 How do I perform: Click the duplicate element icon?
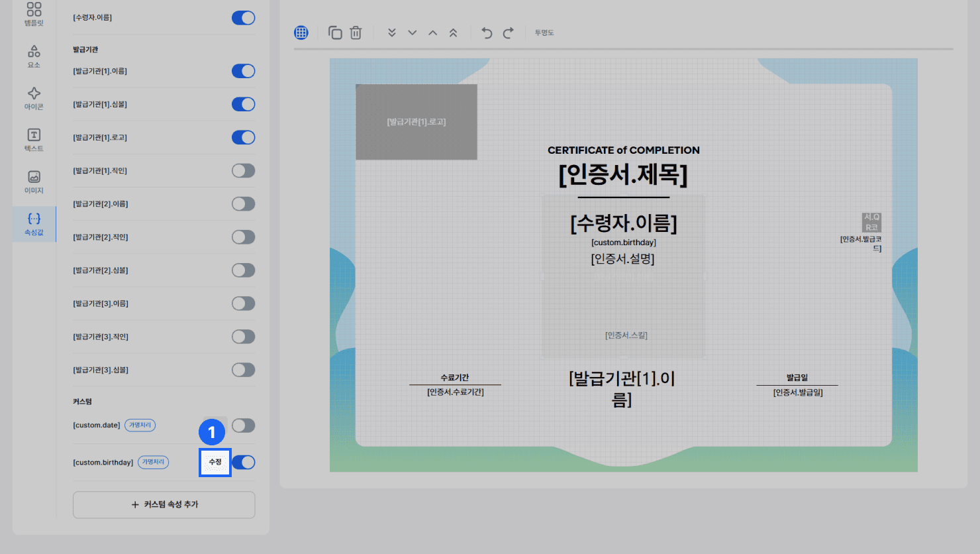pyautogui.click(x=335, y=32)
